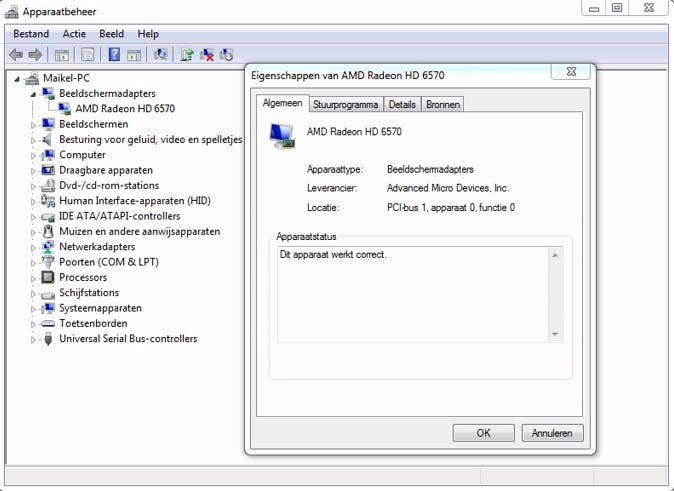Image resolution: width=674 pixels, height=491 pixels.
Task: Expand the Netwerkadapters node
Action: (x=33, y=248)
